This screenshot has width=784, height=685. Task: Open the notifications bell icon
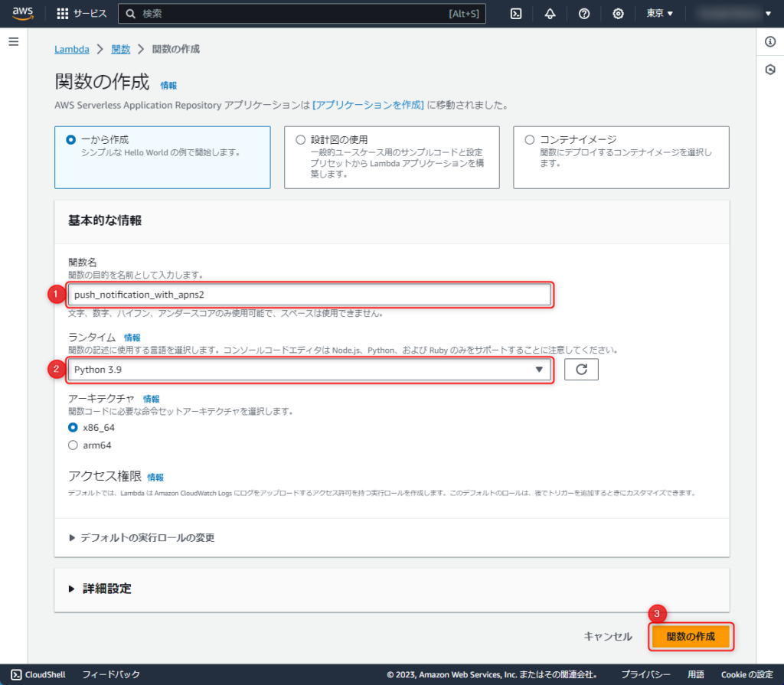tap(550, 14)
